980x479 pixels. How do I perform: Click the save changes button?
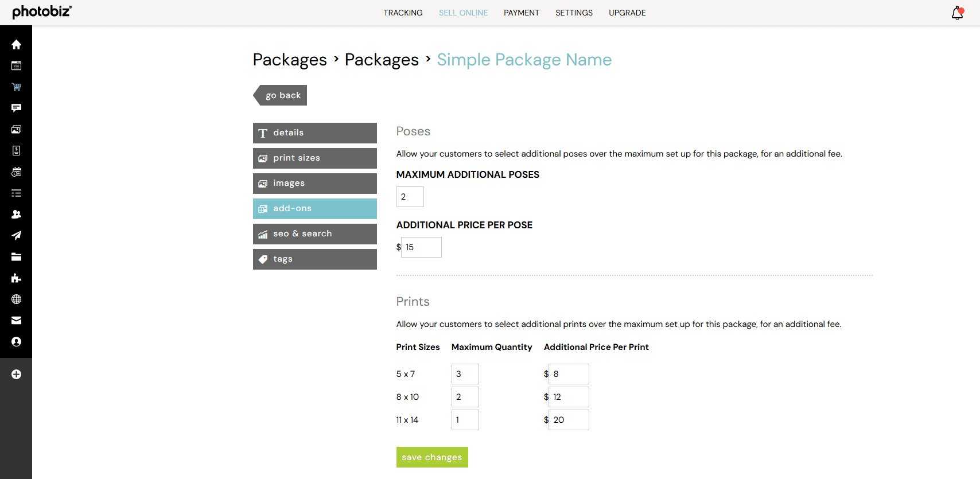[432, 457]
